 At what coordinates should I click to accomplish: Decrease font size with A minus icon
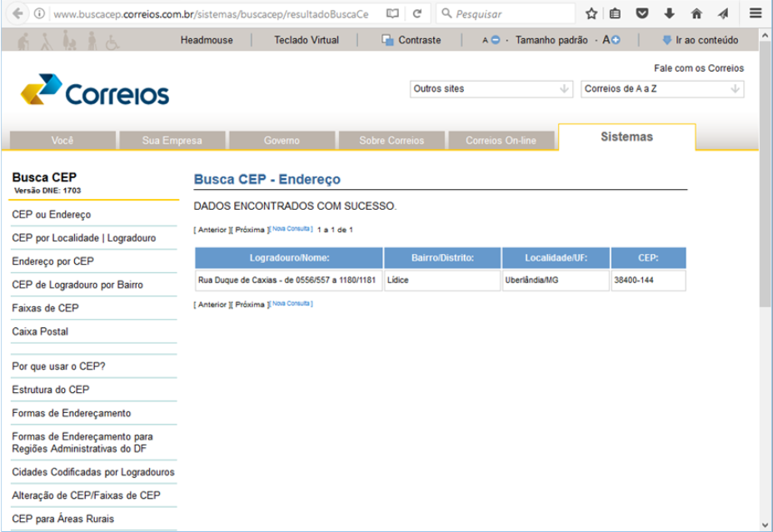[x=491, y=40]
